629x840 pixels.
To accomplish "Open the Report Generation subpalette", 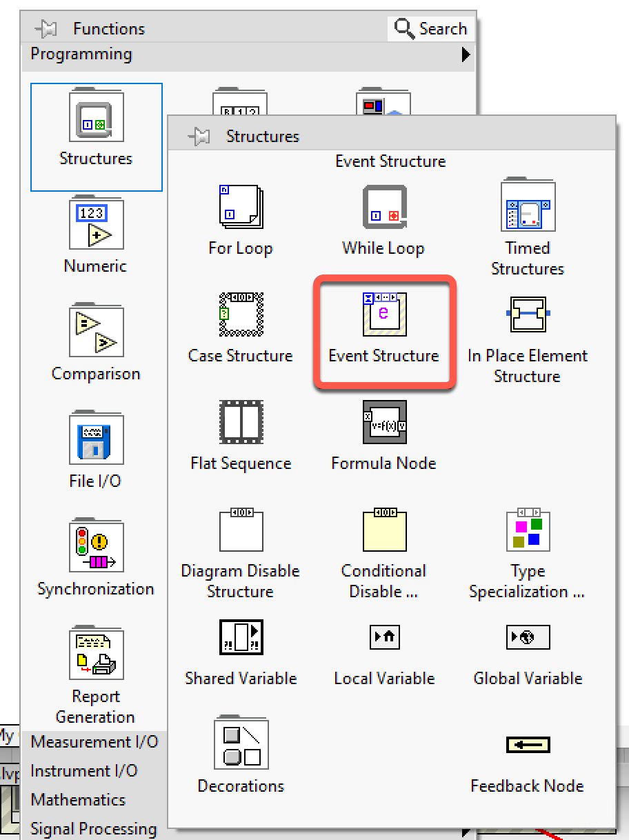I will (x=96, y=654).
